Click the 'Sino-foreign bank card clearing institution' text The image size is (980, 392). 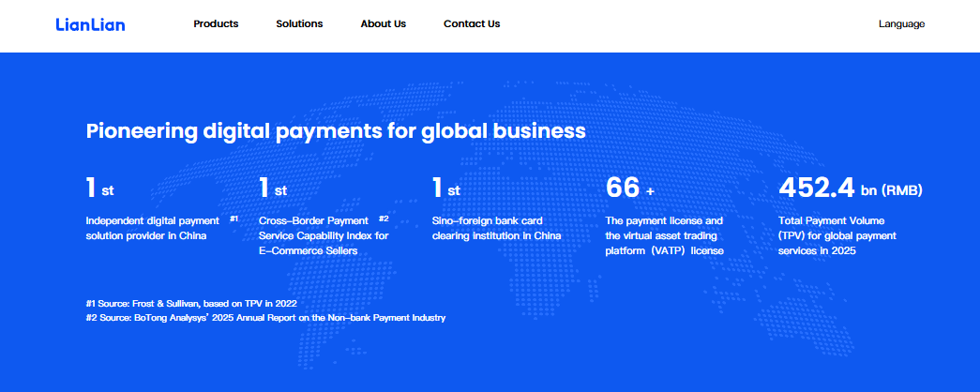(496, 228)
